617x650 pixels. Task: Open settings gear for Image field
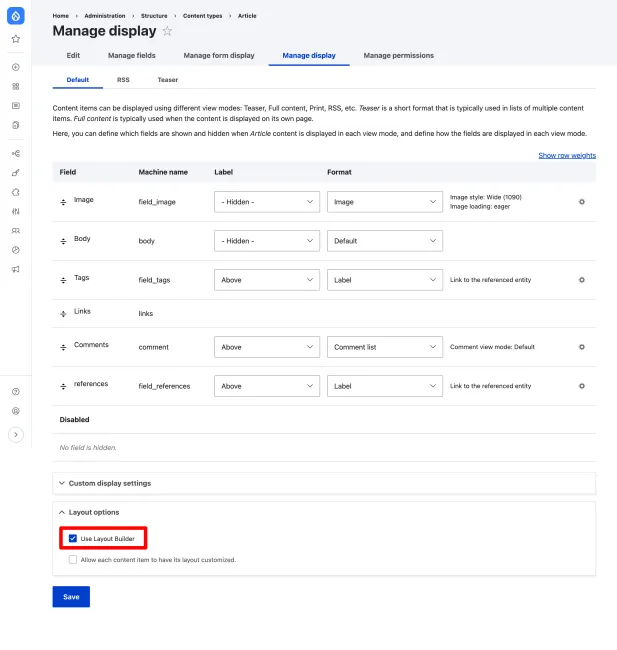click(x=582, y=202)
